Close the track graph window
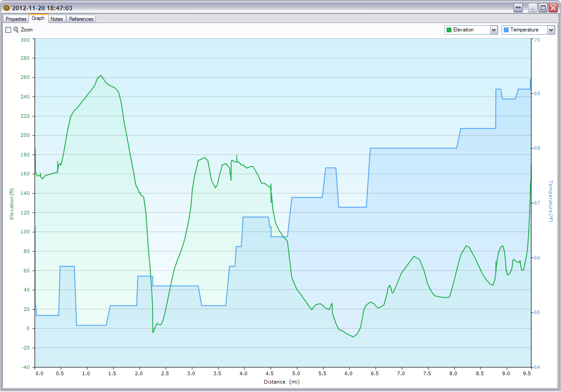This screenshot has height=392, width=561. pyautogui.click(x=553, y=8)
